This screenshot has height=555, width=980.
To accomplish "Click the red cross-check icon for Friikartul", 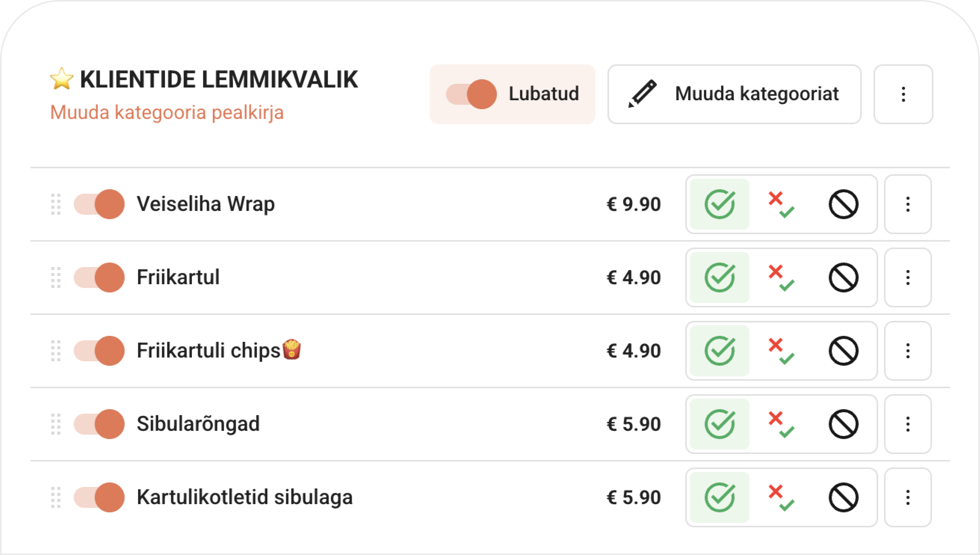I will pyautogui.click(x=781, y=278).
